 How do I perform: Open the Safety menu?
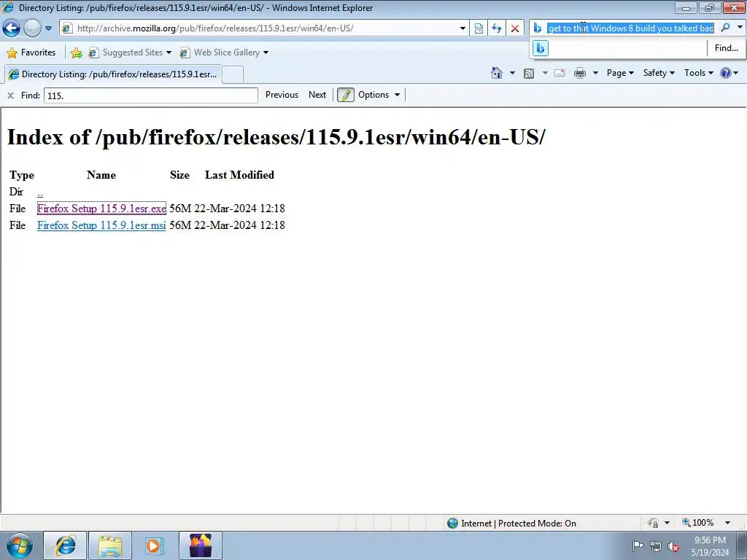point(659,73)
